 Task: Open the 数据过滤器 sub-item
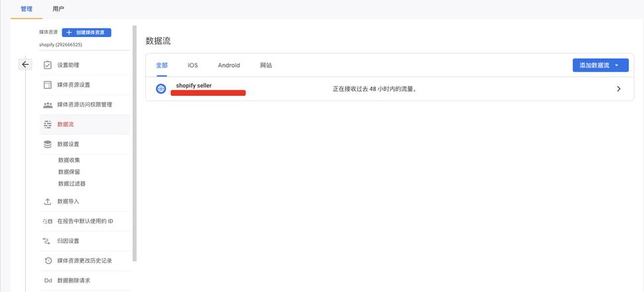72,183
